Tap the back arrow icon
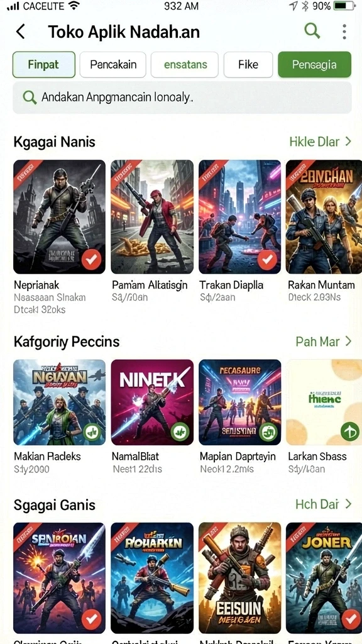362x644 pixels. [20, 31]
